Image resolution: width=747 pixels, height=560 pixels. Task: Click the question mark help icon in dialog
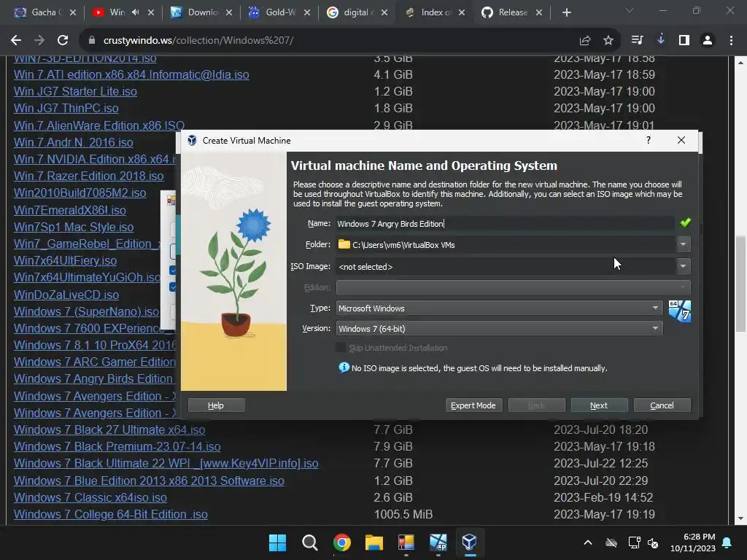(x=648, y=140)
